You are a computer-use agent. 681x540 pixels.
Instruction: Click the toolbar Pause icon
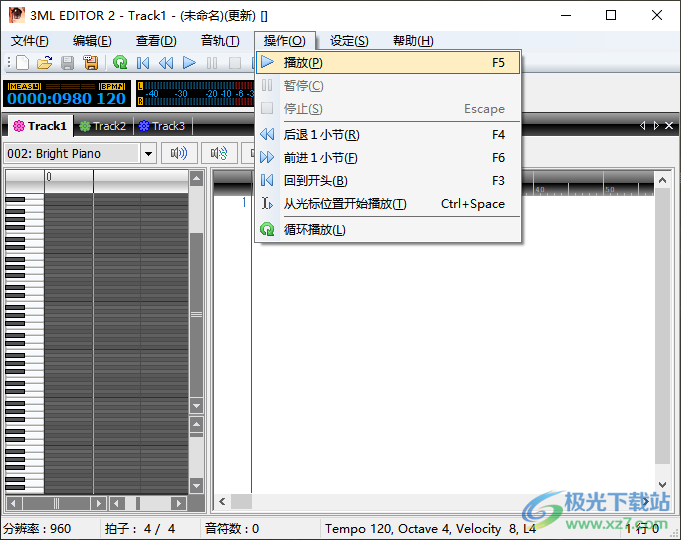[x=212, y=63]
